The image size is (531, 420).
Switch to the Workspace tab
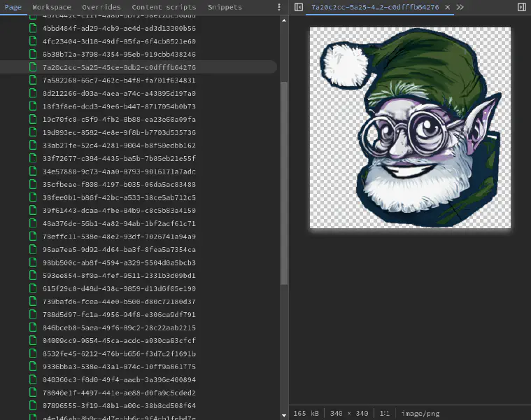point(52,7)
